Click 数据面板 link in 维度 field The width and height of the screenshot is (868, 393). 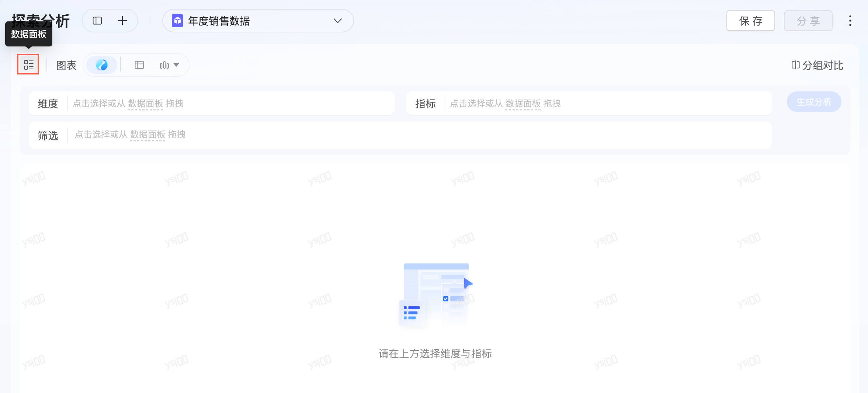click(x=145, y=104)
